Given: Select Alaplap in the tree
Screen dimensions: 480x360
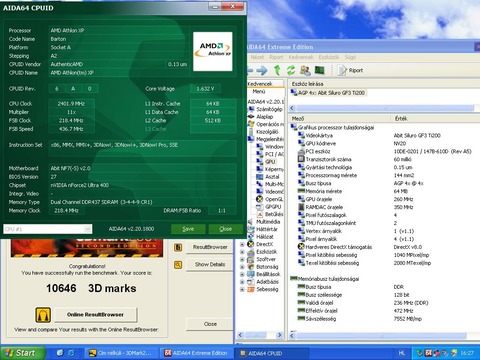Looking at the screenshot, I should [265, 117].
